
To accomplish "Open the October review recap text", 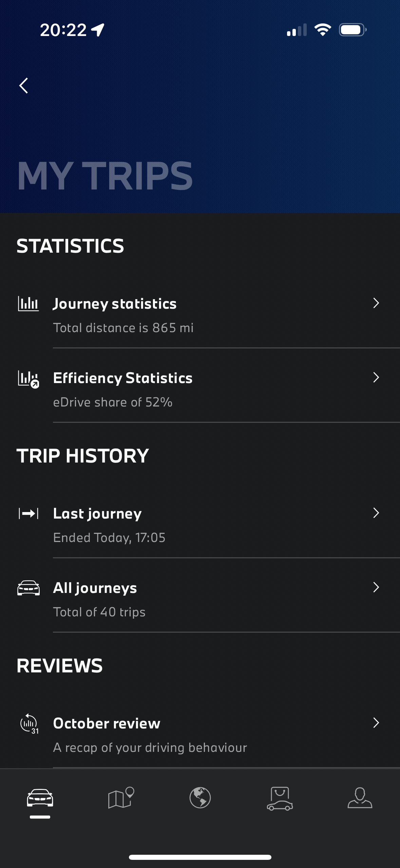I will pyautogui.click(x=150, y=747).
